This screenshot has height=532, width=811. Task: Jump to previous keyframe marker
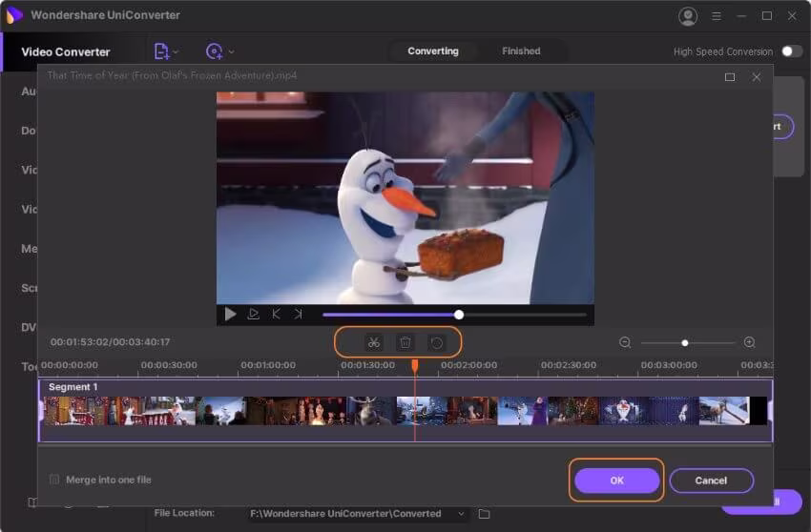276,314
